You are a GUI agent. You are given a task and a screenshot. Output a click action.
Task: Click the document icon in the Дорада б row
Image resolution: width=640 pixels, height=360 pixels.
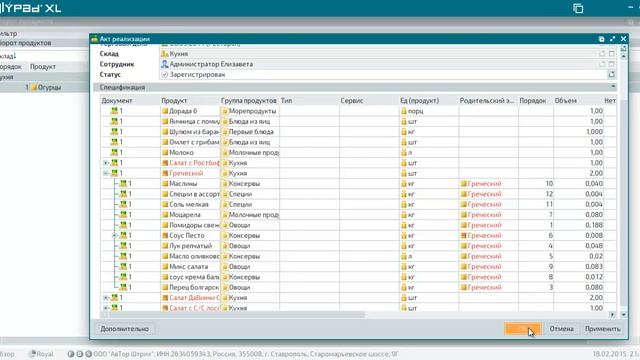click(114, 111)
